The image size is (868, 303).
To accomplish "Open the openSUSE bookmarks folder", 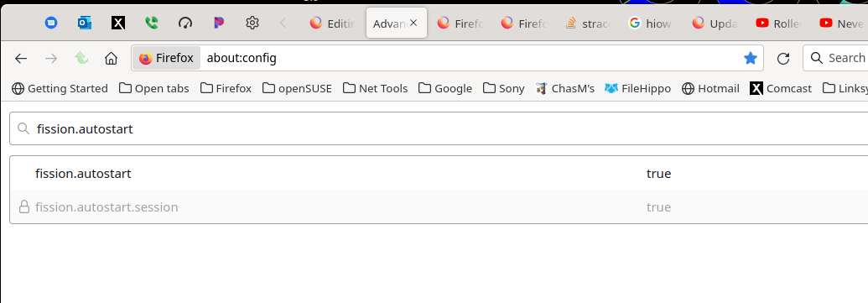I will [x=297, y=89].
